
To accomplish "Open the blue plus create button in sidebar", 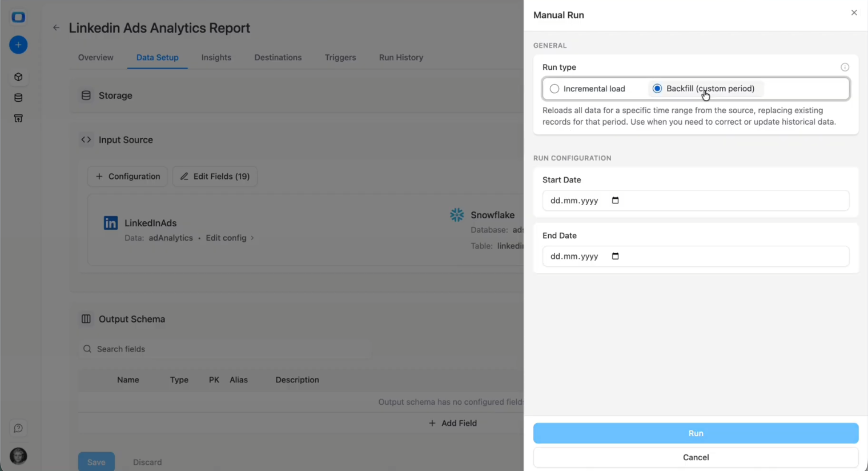I will point(18,45).
